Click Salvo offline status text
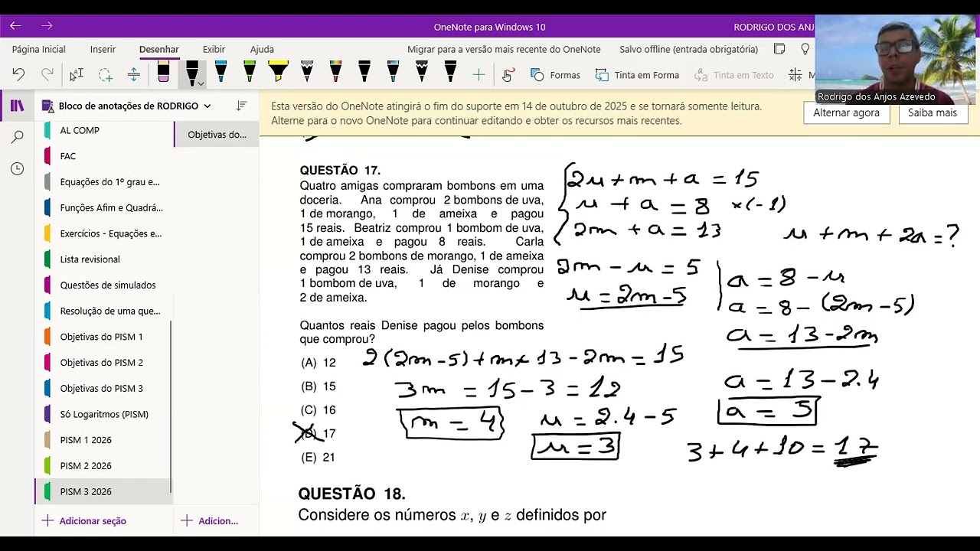 689,49
